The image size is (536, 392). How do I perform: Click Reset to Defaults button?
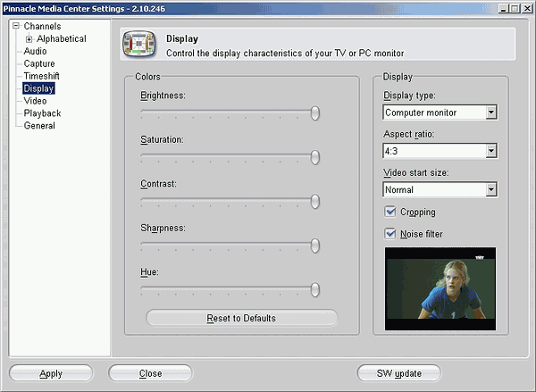(242, 318)
